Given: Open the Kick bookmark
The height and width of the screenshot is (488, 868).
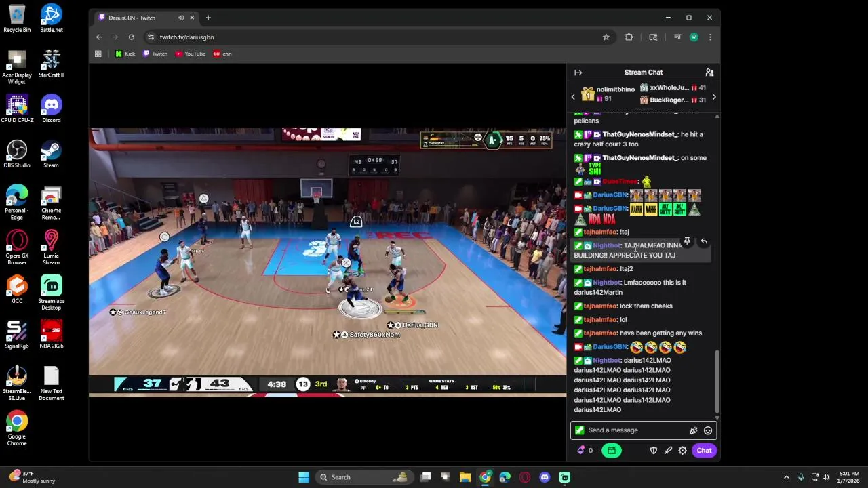Looking at the screenshot, I should point(125,54).
